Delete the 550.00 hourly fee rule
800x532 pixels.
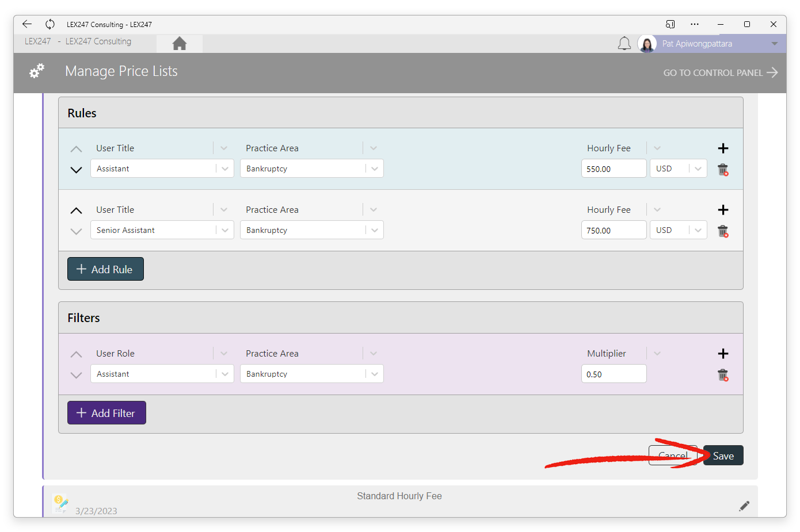723,170
